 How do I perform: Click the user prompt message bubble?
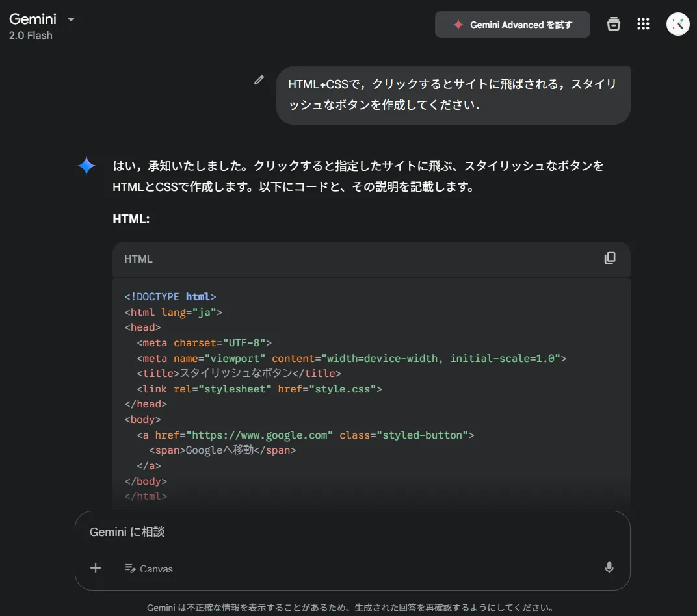pyautogui.click(x=453, y=95)
